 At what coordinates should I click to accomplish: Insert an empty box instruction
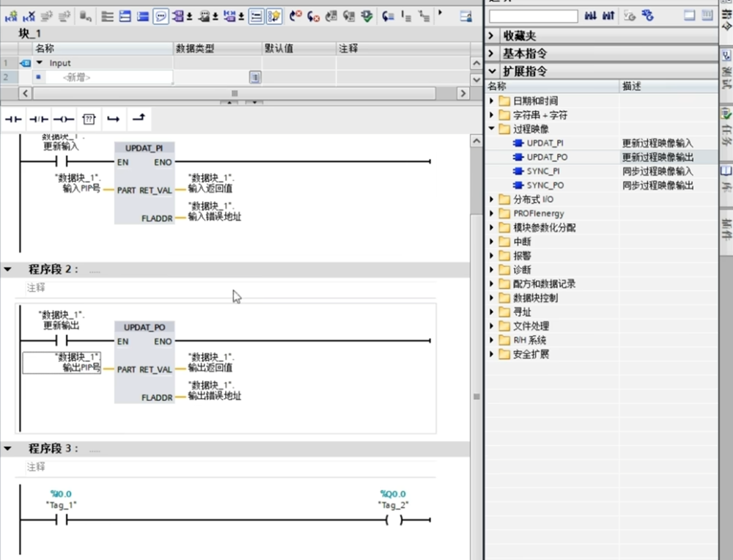88,119
